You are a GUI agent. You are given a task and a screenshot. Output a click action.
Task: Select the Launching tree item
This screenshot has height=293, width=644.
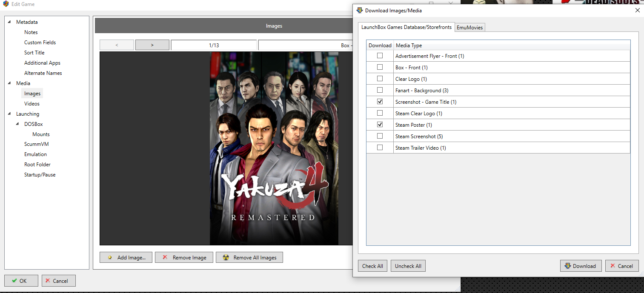28,114
